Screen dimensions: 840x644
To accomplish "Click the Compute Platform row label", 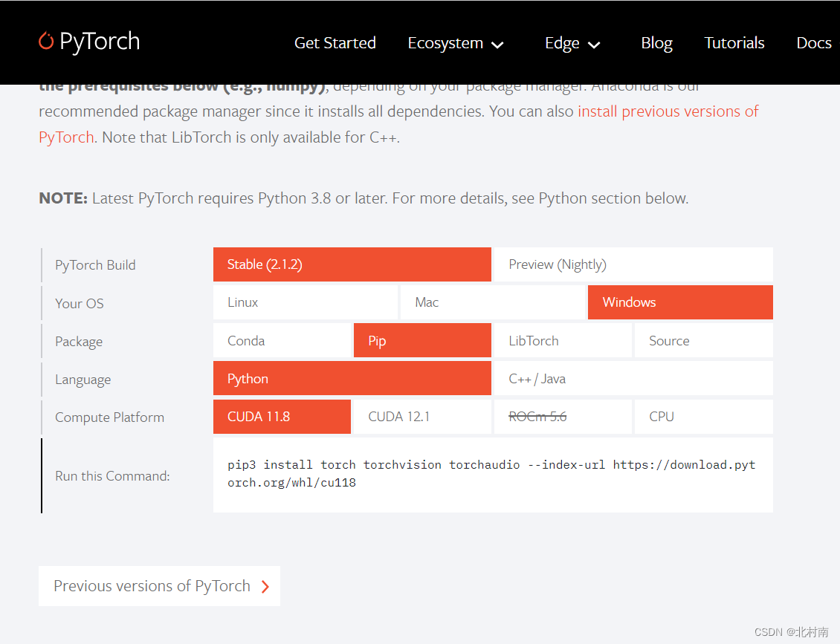I will tap(110, 417).
